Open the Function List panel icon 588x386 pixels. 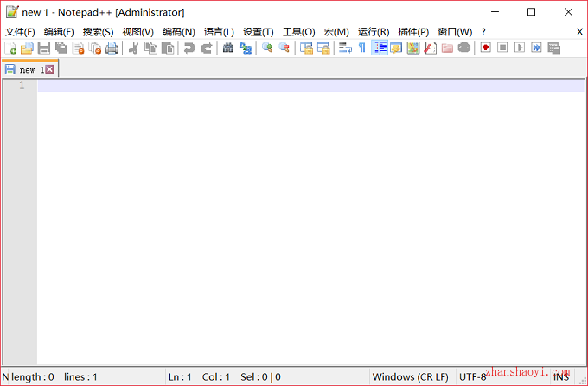click(x=430, y=48)
